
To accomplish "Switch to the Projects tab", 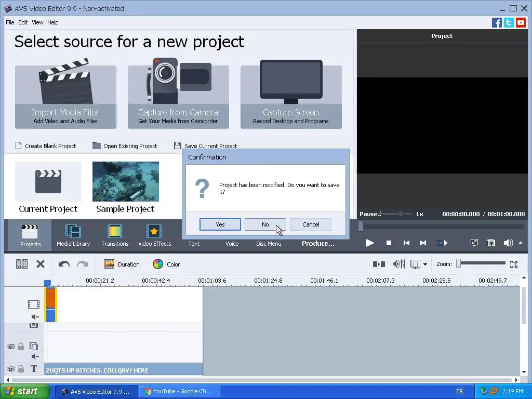I will (31, 235).
